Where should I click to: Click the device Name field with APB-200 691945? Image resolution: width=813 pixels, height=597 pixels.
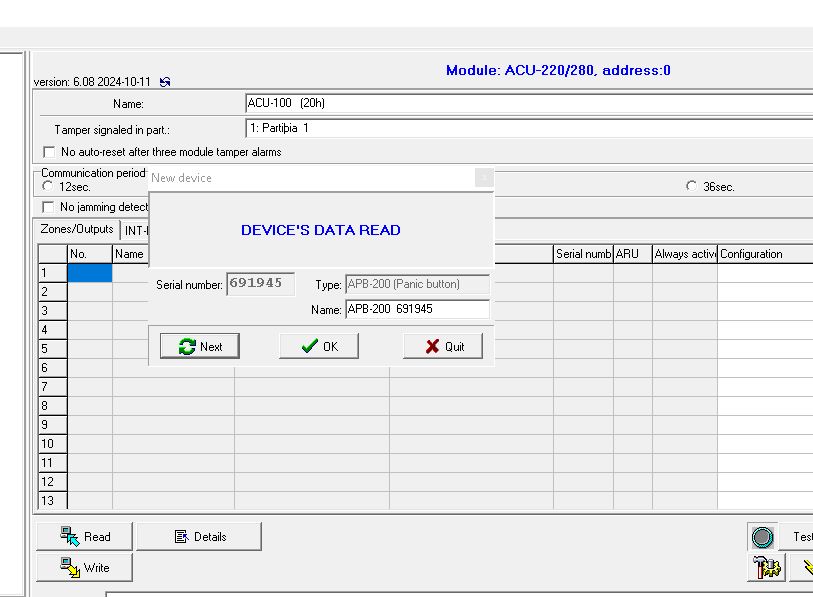(x=417, y=309)
